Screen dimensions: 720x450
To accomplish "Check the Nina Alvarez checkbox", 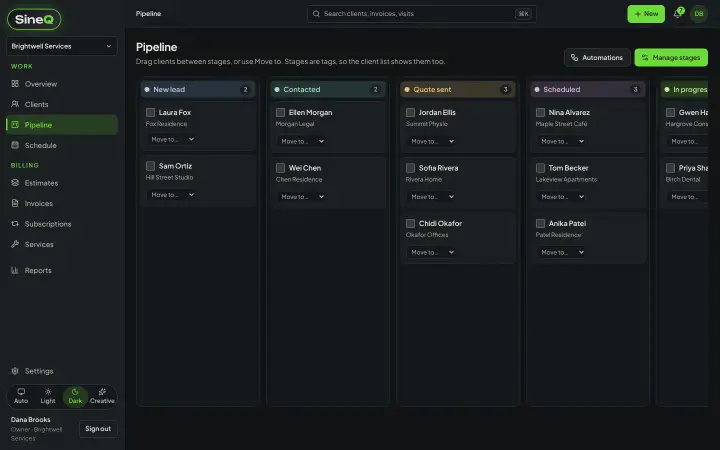I will (540, 112).
